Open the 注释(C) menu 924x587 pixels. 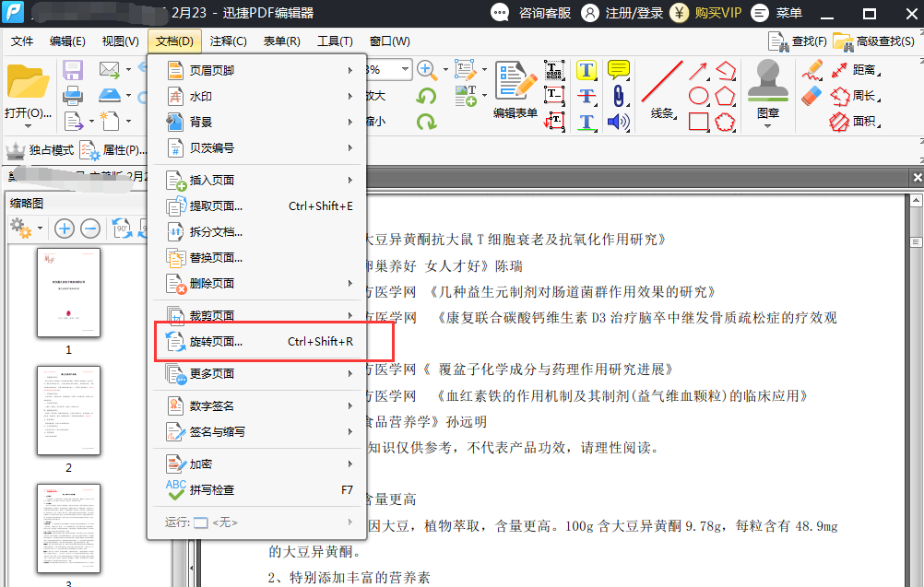click(x=228, y=41)
